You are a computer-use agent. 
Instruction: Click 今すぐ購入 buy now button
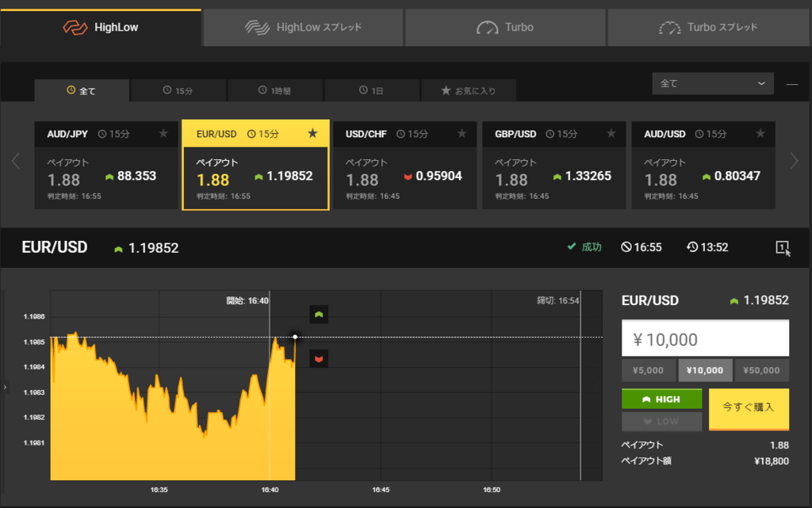(x=749, y=409)
